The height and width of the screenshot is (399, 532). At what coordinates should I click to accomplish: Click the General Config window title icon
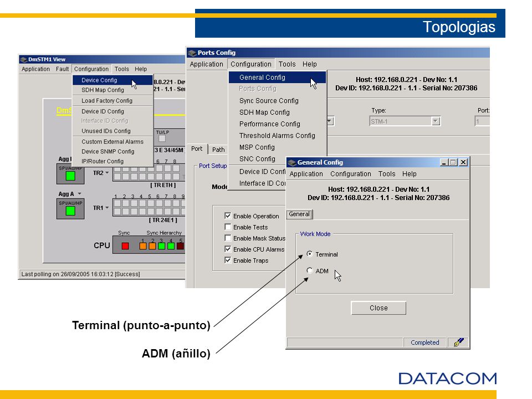[x=292, y=163]
